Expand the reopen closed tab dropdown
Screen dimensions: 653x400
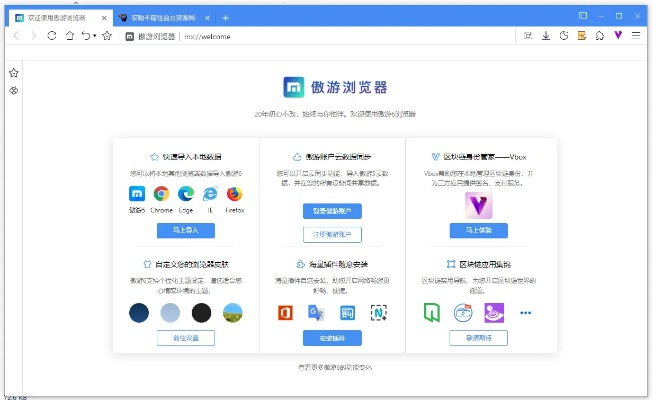[96, 36]
